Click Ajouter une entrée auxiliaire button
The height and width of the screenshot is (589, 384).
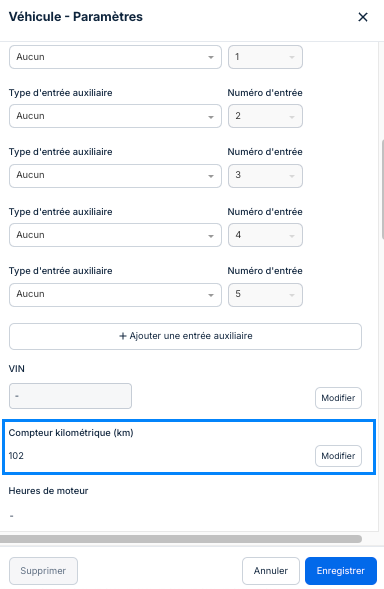tap(186, 336)
